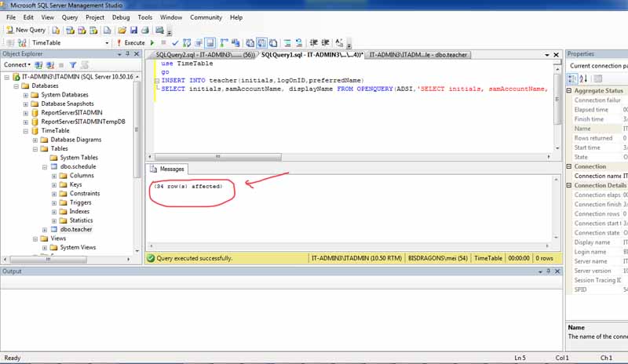
Task: Open the Property Pages icon
Action: click(x=598, y=79)
